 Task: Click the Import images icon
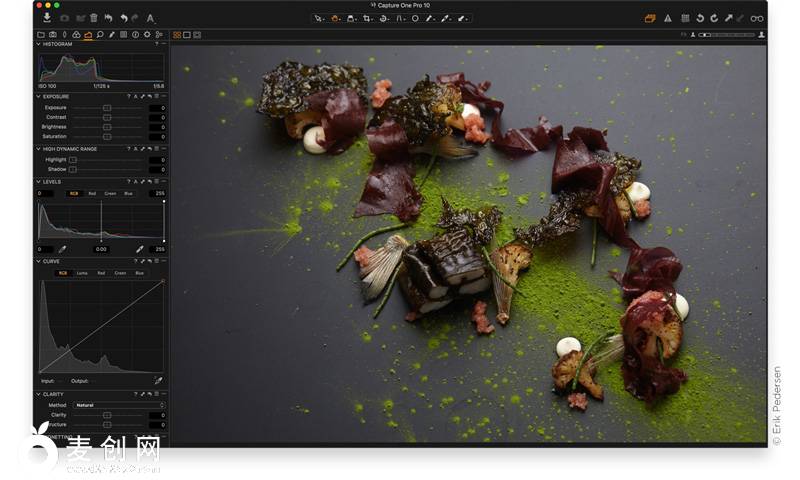pyautogui.click(x=47, y=18)
